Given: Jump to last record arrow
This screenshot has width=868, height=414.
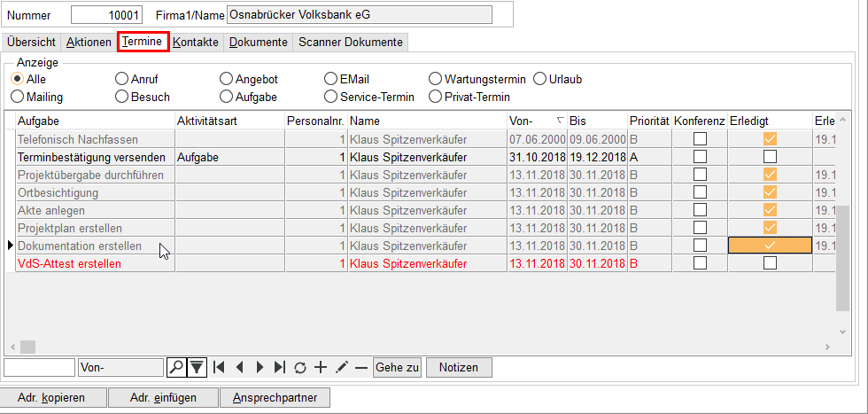Looking at the screenshot, I should 280,367.
